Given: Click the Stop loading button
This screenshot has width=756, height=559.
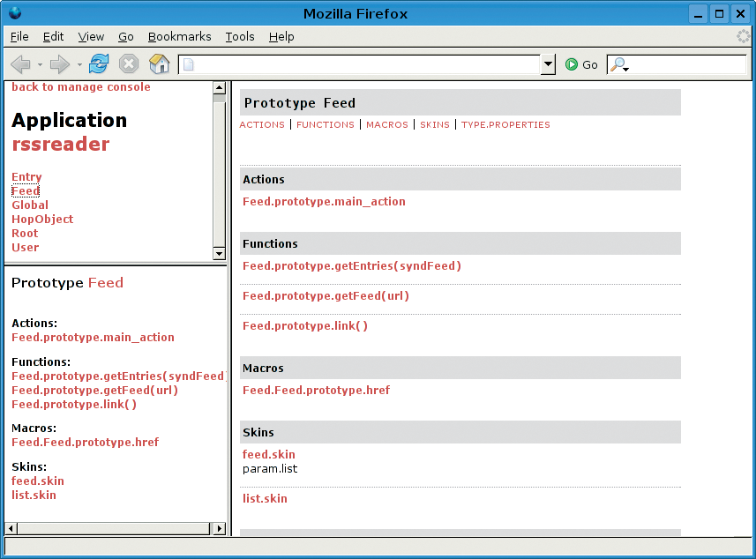Looking at the screenshot, I should click(x=129, y=63).
